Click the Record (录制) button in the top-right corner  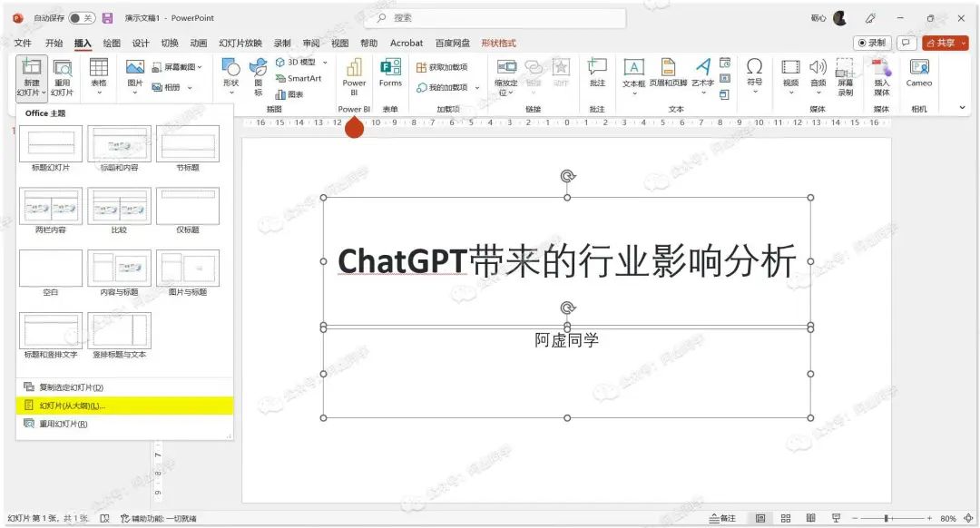click(x=872, y=43)
